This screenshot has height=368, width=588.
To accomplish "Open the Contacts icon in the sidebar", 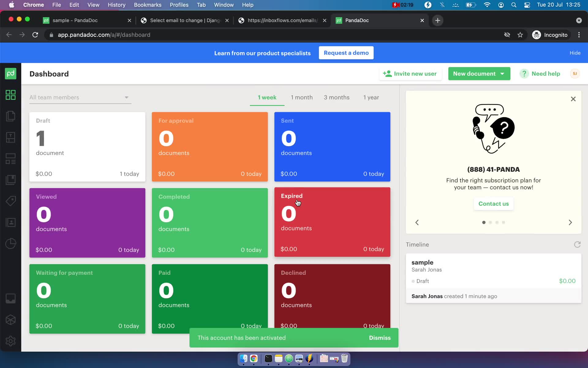I will click(10, 222).
